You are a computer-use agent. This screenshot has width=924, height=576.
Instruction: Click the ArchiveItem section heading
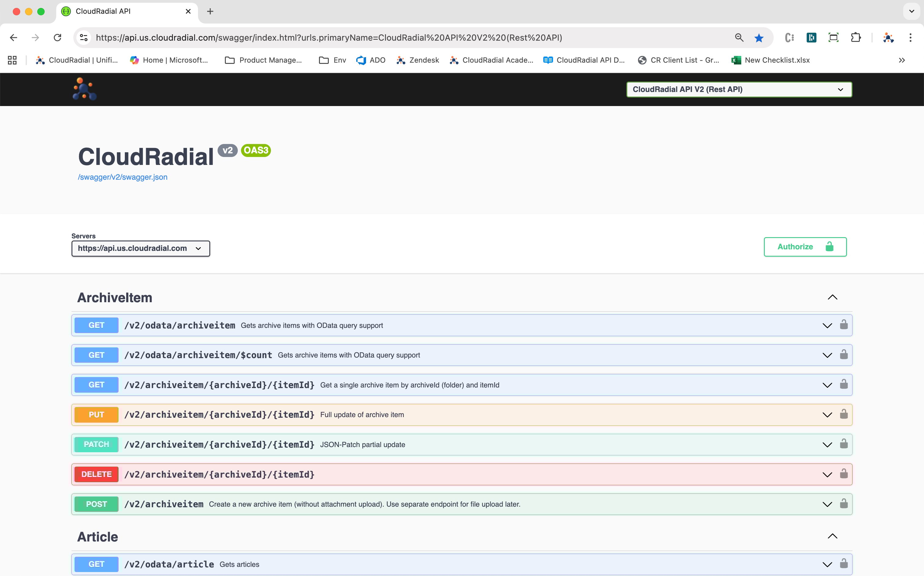115,298
